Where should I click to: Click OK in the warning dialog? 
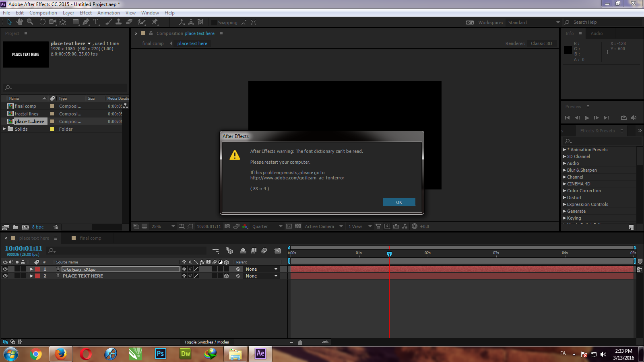click(x=399, y=202)
